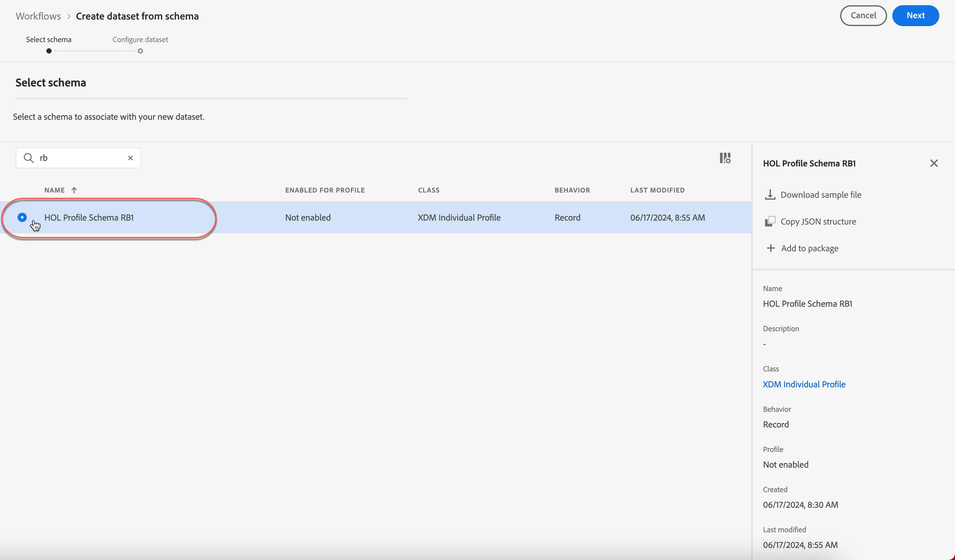Click the LAST MODIFIED column header
Screen dimensions: 955x560
click(658, 190)
